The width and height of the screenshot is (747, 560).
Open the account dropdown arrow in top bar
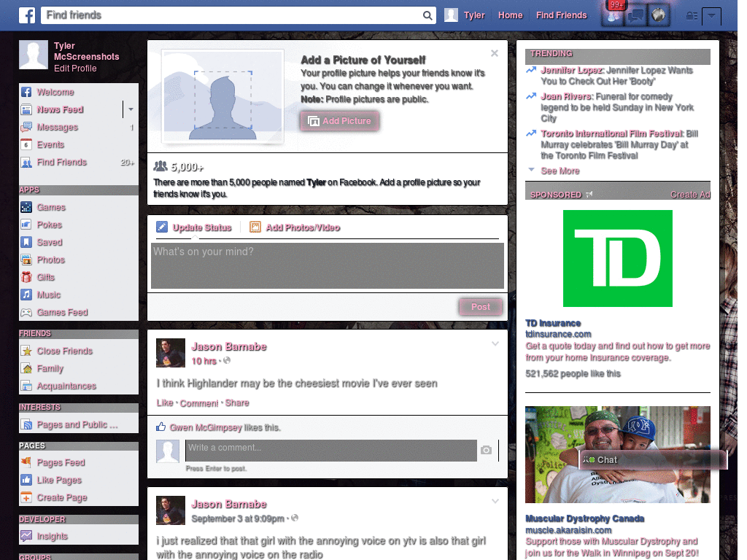711,16
